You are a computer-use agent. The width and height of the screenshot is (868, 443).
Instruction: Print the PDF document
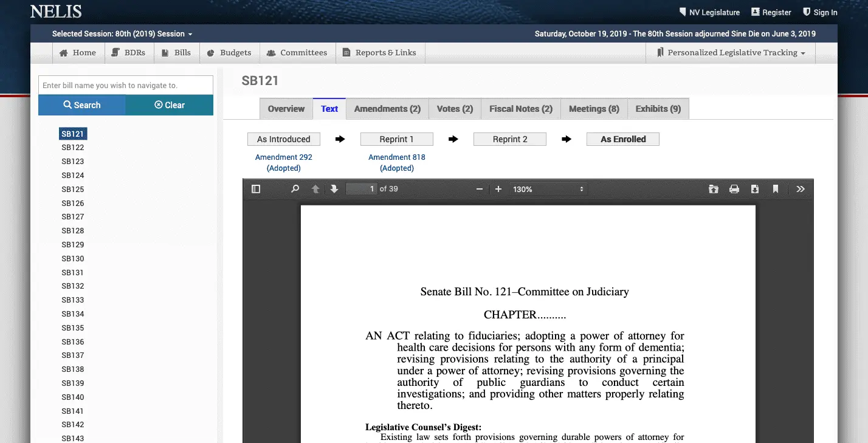point(734,189)
